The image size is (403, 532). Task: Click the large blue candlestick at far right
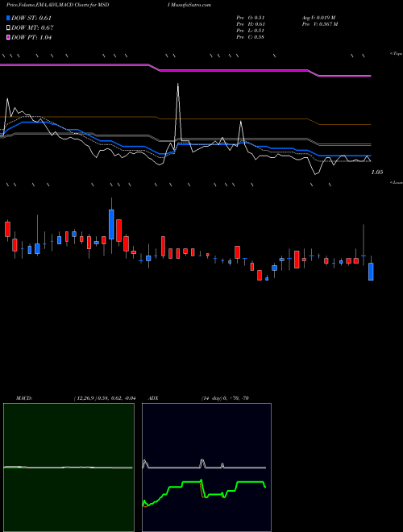[371, 272]
